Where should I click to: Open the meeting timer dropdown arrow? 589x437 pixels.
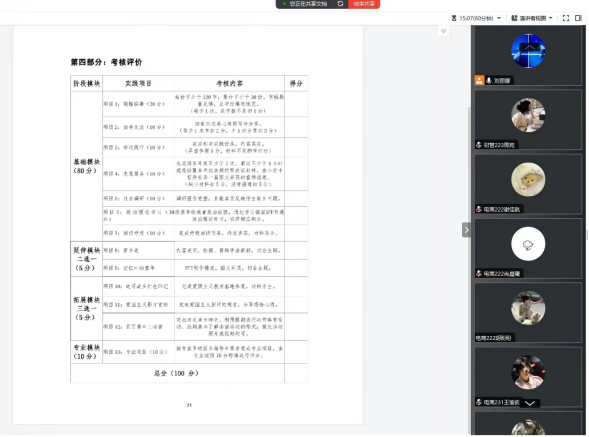click(499, 18)
